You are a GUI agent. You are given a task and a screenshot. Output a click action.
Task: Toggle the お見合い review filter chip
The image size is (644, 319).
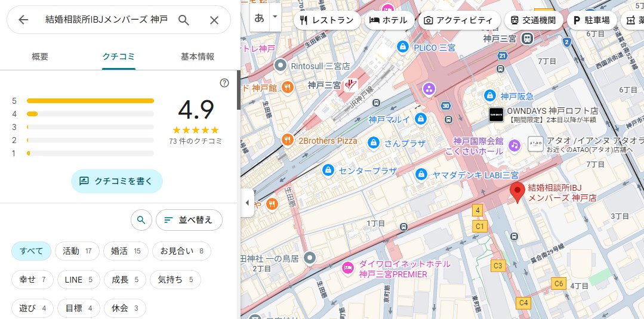pyautogui.click(x=181, y=251)
